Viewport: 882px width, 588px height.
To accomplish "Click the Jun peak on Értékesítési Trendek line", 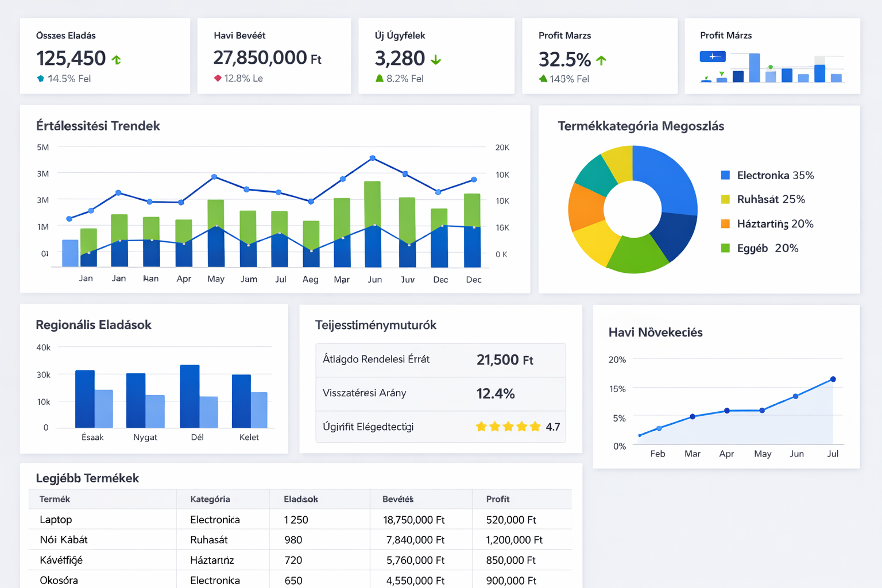I will pos(373,158).
